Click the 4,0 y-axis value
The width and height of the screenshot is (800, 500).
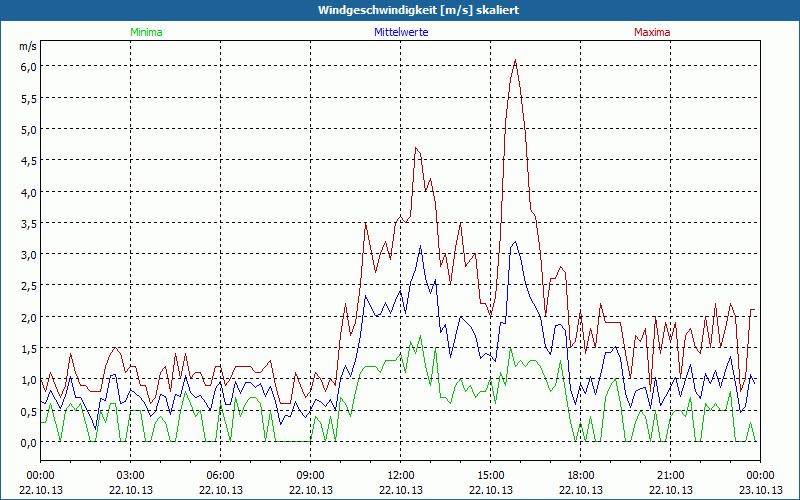pyautogui.click(x=29, y=192)
